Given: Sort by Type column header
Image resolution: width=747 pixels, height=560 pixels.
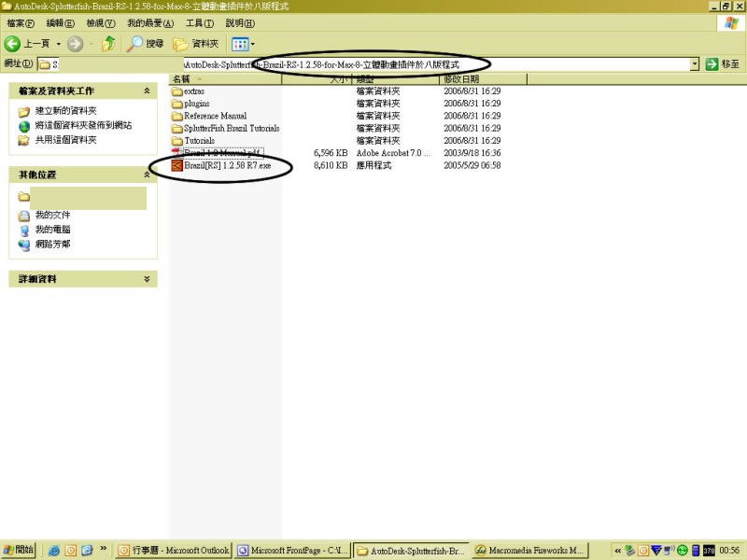Looking at the screenshot, I should (395, 79).
